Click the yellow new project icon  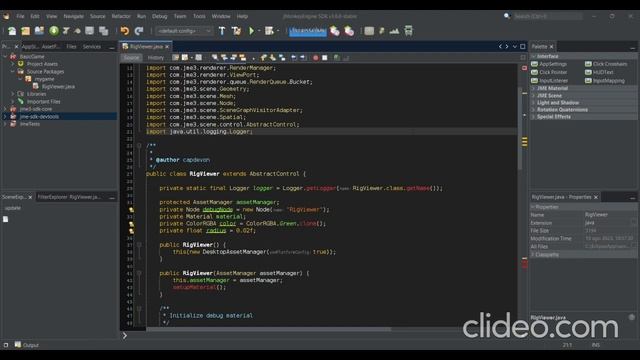25,31
